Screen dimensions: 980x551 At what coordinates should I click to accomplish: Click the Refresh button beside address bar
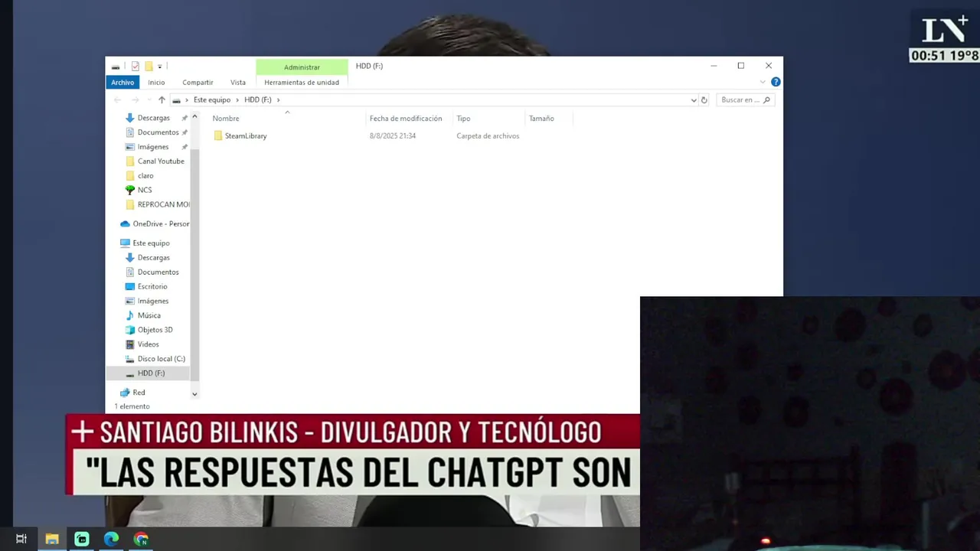coord(704,100)
